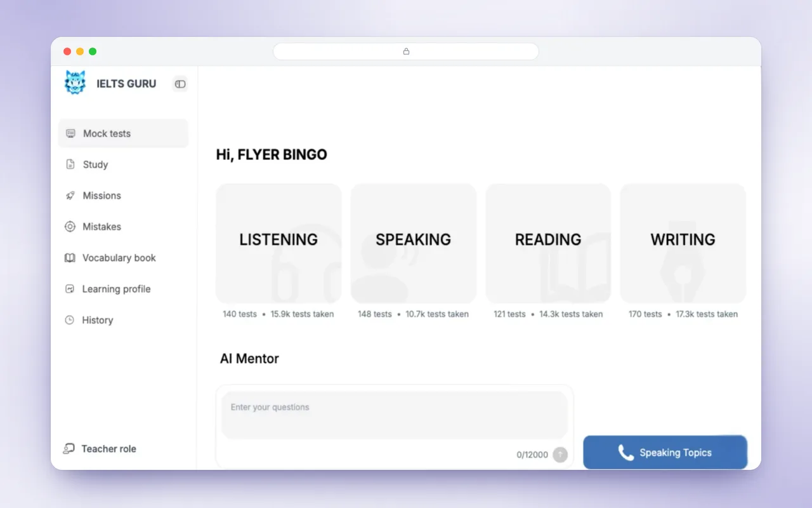Switch to Teacher role
This screenshot has width=812, height=508.
click(108, 449)
